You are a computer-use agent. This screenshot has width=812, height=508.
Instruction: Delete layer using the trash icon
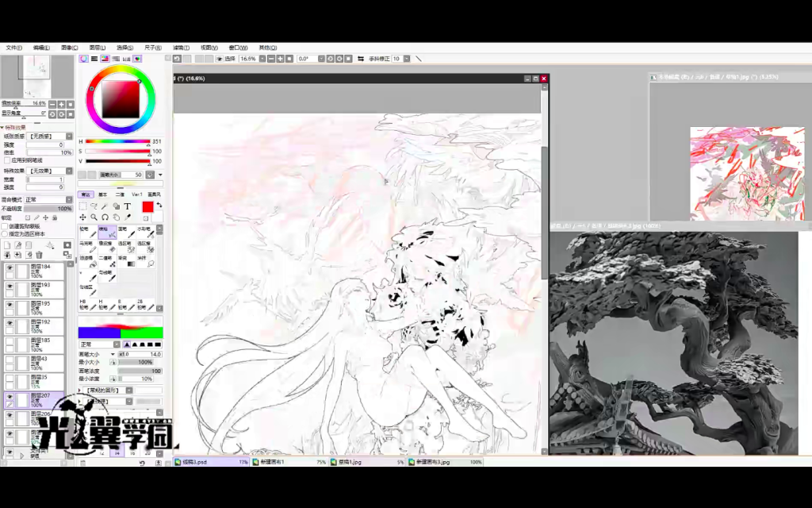(39, 255)
